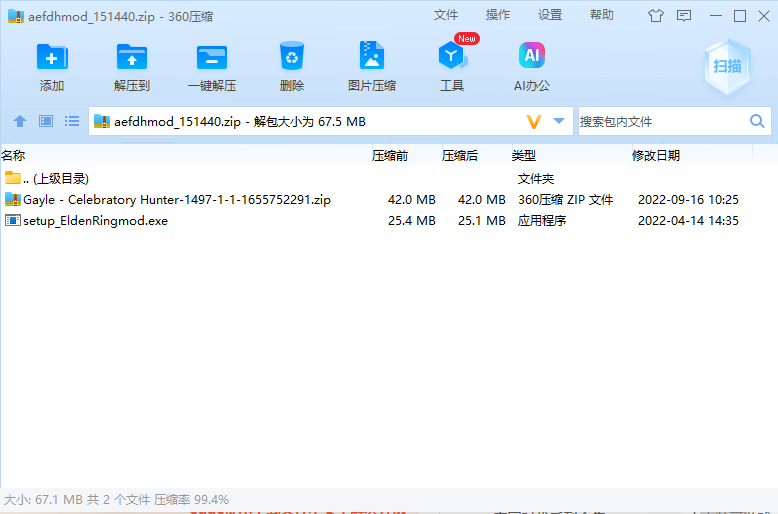Close the 360压缩 window
Screen dimensions: 778x514
point(764,16)
